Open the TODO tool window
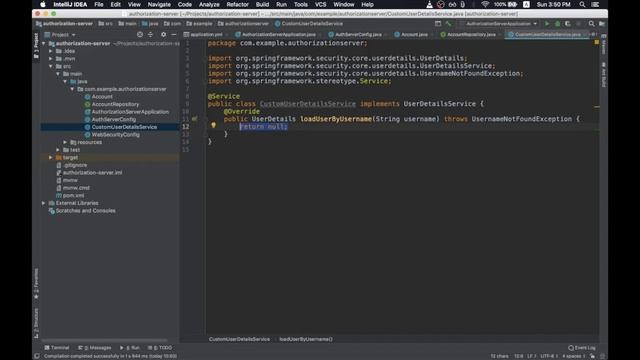The height and width of the screenshot is (360, 640). (x=160, y=348)
